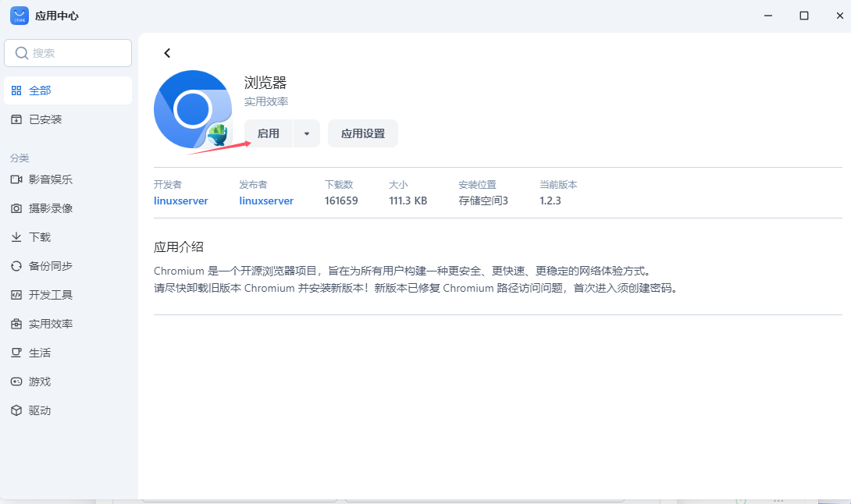Open publisher linuxserver link
Viewport: 851px width, 504px height.
click(266, 201)
